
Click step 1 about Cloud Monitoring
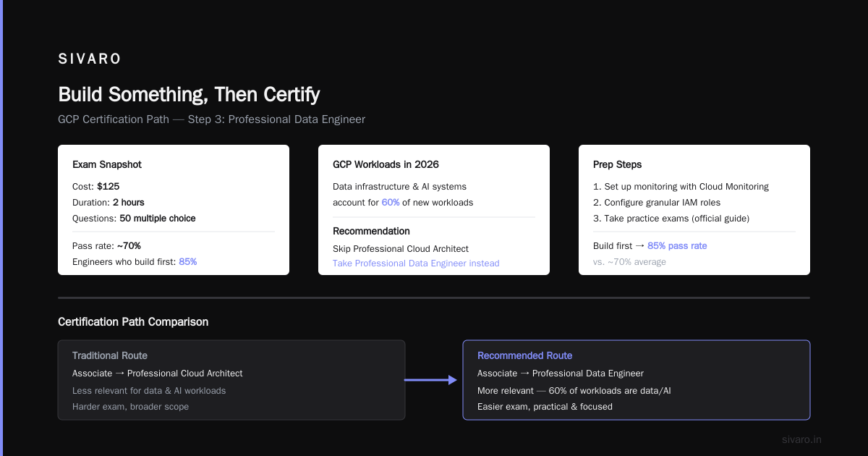pos(681,186)
